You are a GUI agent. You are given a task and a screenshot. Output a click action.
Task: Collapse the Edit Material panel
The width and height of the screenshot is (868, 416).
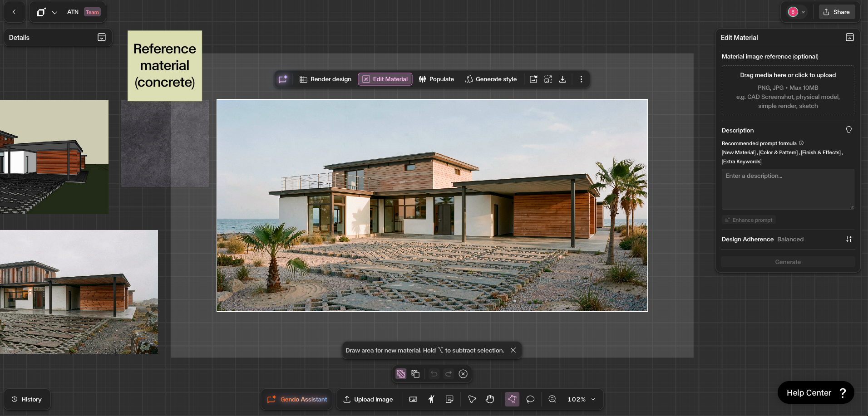849,37
